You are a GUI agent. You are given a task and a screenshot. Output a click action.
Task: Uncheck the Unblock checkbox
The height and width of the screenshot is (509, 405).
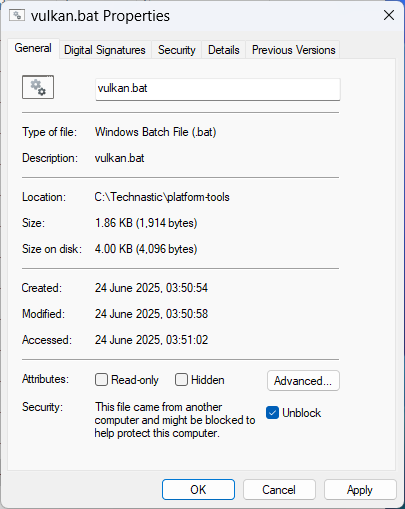(x=272, y=413)
